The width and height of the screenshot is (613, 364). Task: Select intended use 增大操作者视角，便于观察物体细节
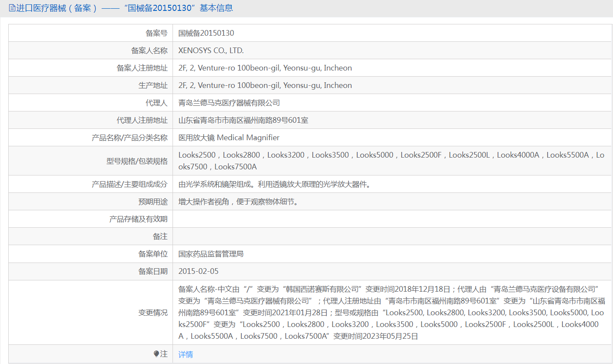[x=238, y=202]
